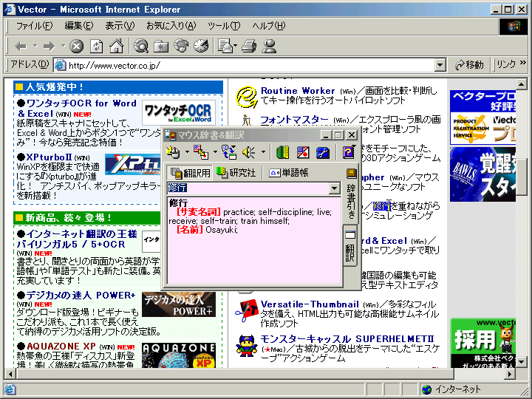Screen dimensions: 532x399
Task: Open the デジカメの達人 POWER+ link
Action: (81, 295)
